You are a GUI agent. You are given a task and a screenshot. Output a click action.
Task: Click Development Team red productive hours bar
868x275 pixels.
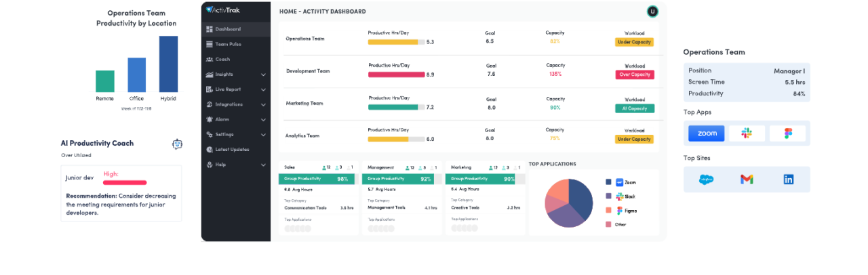click(397, 75)
